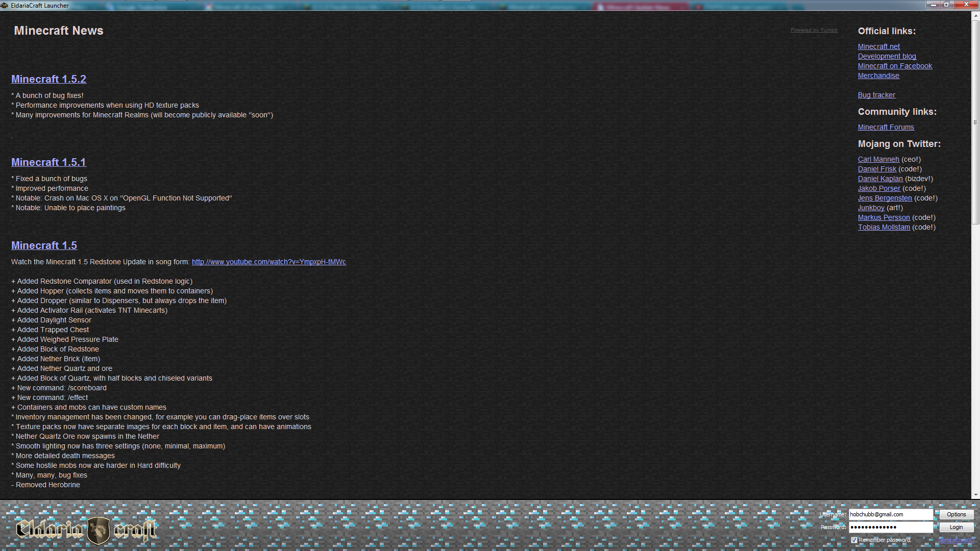Click the 'New command: /effect' line

pyautogui.click(x=50, y=397)
